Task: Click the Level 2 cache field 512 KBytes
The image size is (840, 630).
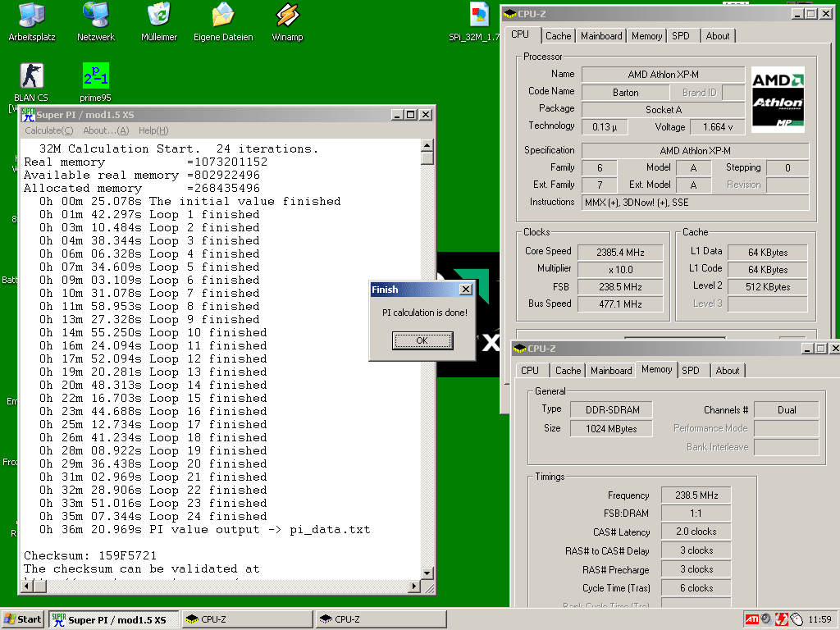Action: click(768, 286)
